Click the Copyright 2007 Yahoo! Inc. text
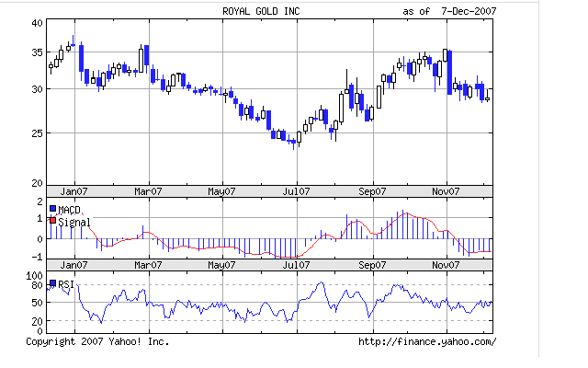The image size is (588, 368). 97,341
